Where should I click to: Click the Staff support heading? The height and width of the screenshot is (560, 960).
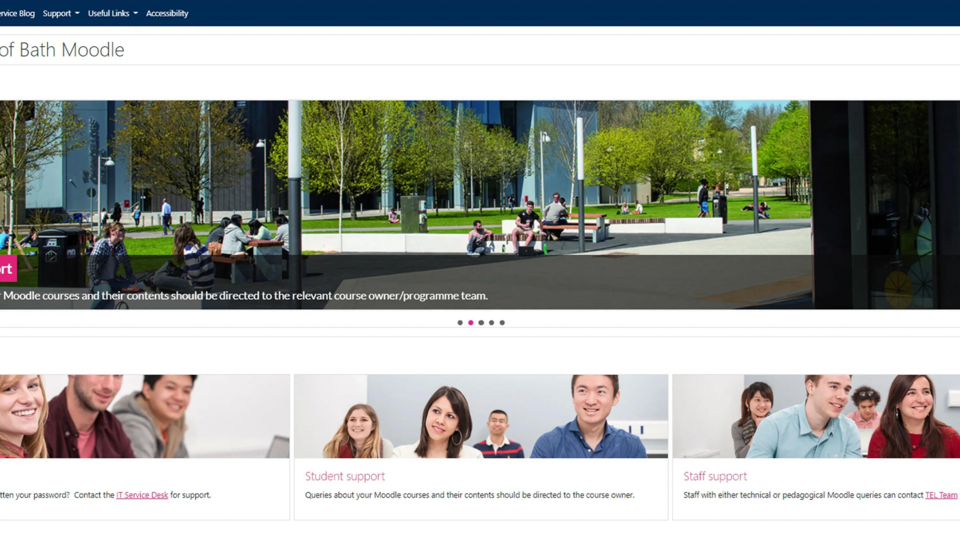click(x=715, y=476)
